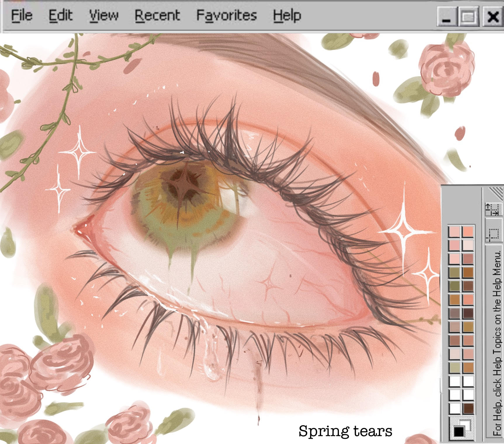This screenshot has height=444, width=504.
Task: Open the Help menu
Action: [287, 15]
